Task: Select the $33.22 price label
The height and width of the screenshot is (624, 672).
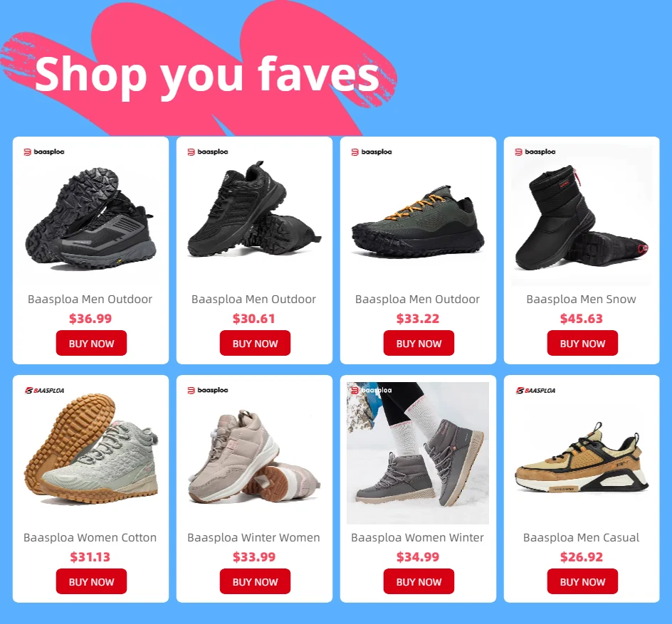Action: pos(418,319)
